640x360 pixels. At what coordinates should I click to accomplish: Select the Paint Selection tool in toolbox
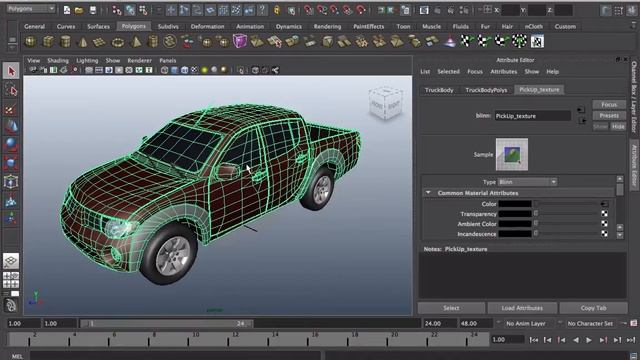(x=11, y=109)
